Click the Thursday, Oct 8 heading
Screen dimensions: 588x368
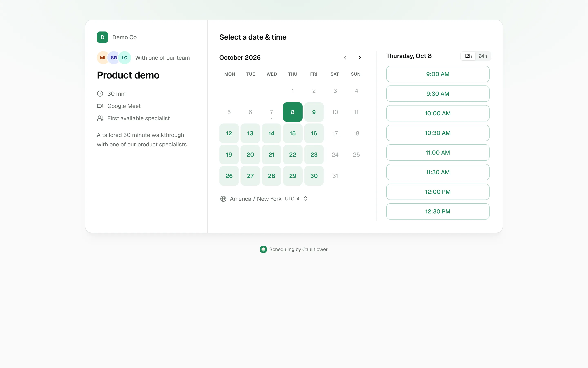(x=409, y=56)
